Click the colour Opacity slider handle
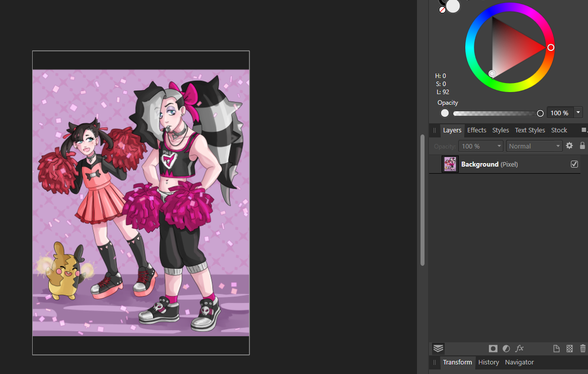The height and width of the screenshot is (374, 588). pos(540,113)
